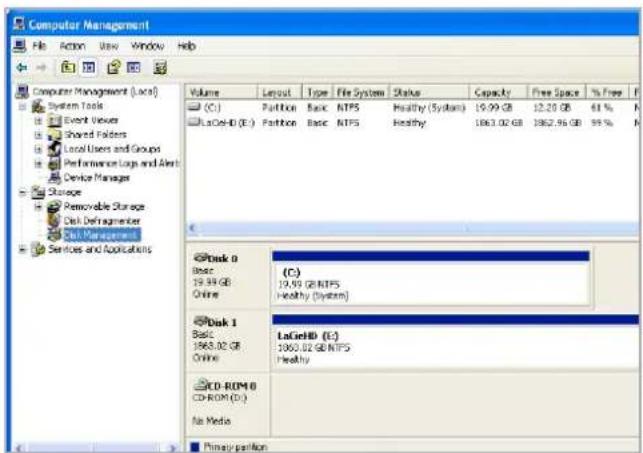
Task: Click the (C:) volume drive icon in list
Action: (x=194, y=107)
